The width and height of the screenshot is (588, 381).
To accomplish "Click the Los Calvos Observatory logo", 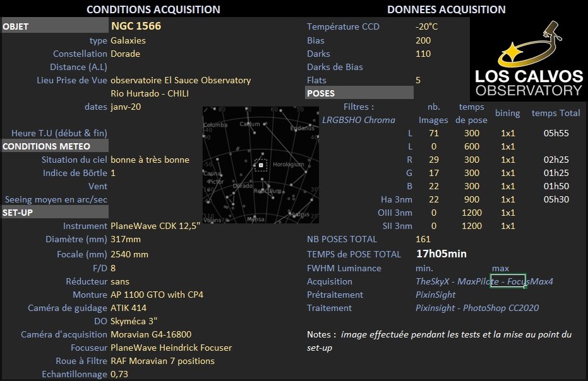I will pos(529,59).
